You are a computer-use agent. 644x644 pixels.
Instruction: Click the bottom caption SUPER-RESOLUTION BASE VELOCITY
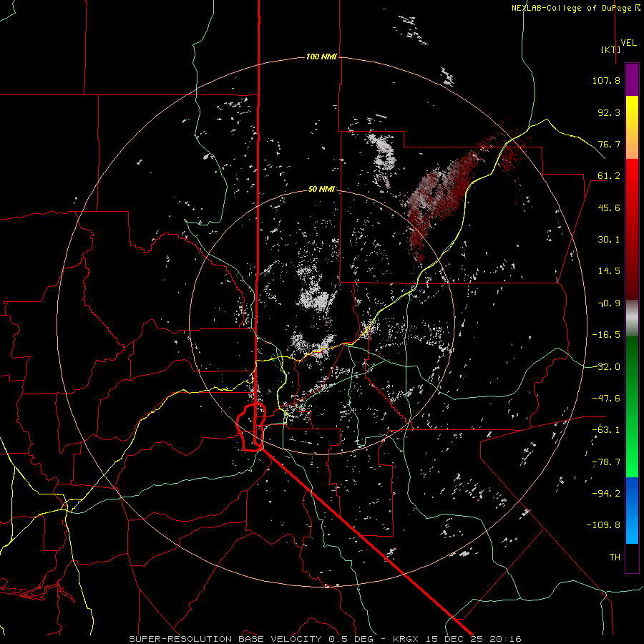pos(225,639)
